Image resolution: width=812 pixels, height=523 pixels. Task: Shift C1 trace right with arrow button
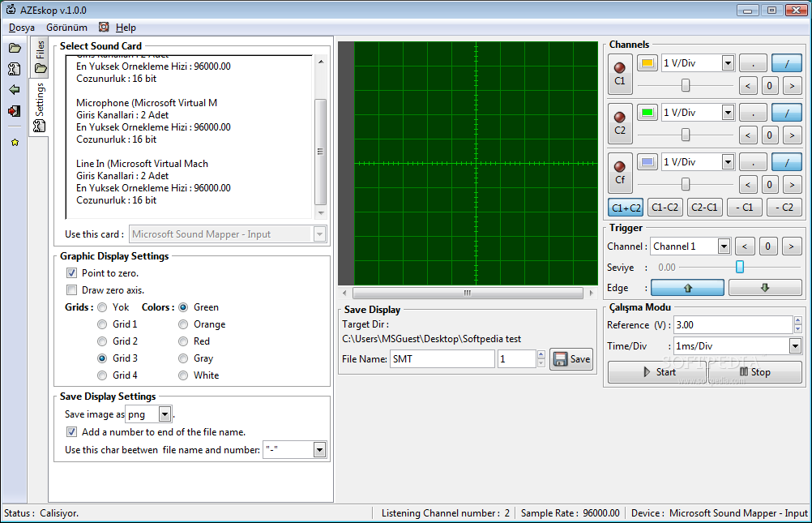(x=792, y=85)
